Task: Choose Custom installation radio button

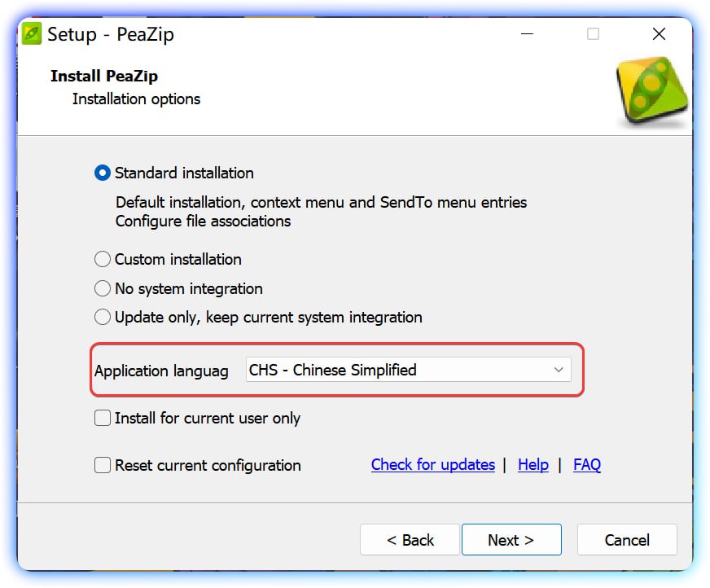Action: [103, 260]
